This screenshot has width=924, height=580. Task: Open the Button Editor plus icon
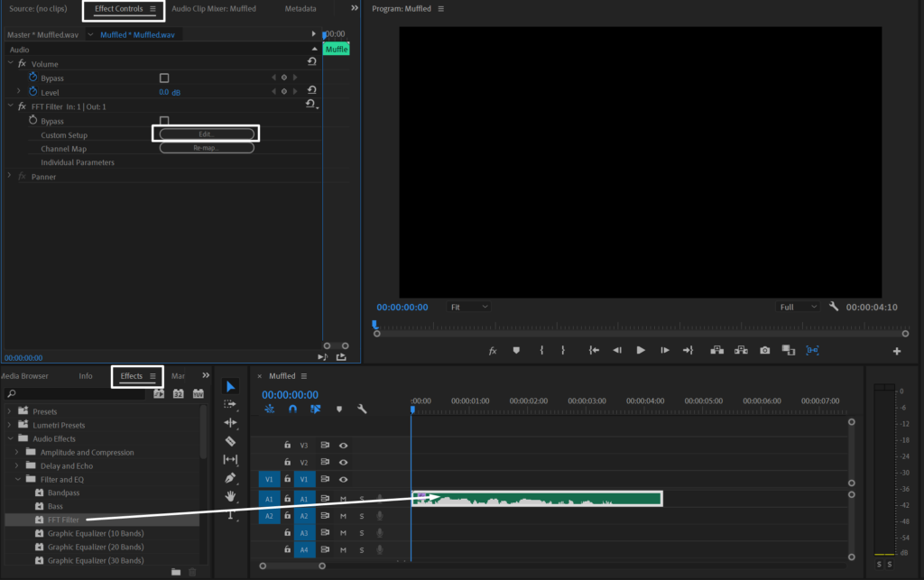tap(897, 352)
